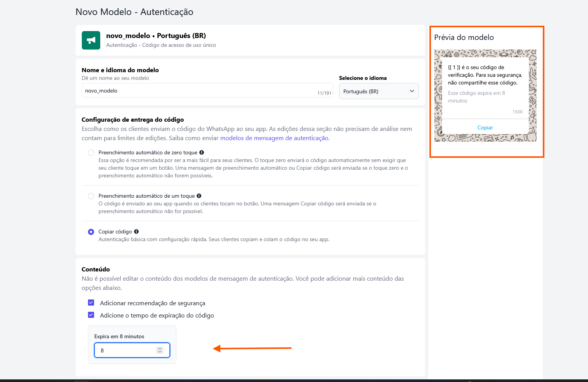588x382 pixels.
Task: Increase expiration minutes with up arrow
Action: tap(160, 348)
